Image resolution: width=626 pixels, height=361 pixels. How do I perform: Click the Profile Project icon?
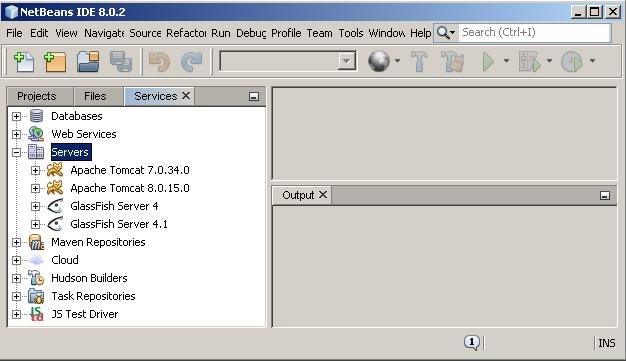point(572,61)
